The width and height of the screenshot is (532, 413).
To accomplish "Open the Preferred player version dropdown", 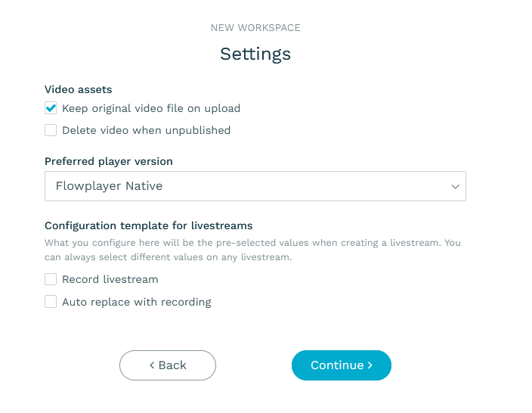I will tap(255, 186).
